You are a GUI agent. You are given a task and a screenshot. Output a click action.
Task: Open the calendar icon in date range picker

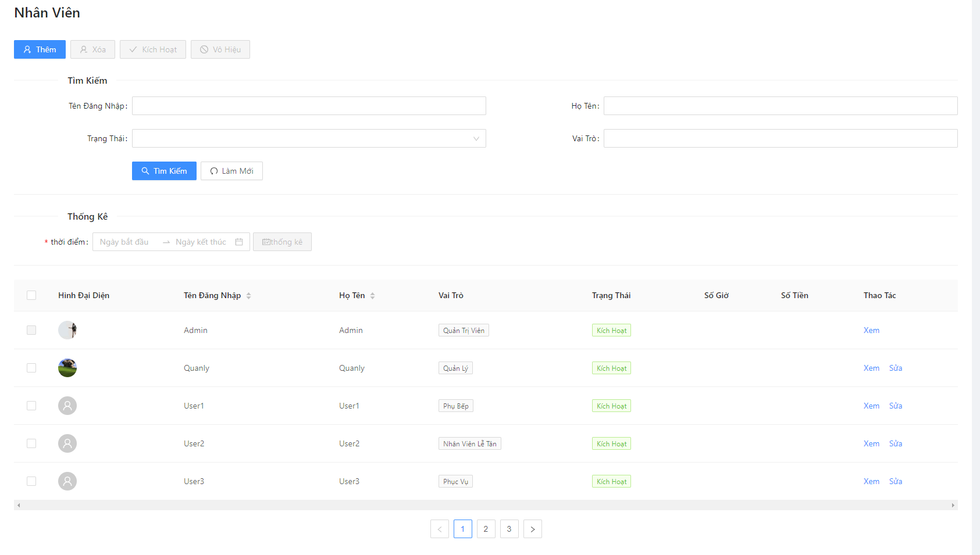pyautogui.click(x=240, y=241)
